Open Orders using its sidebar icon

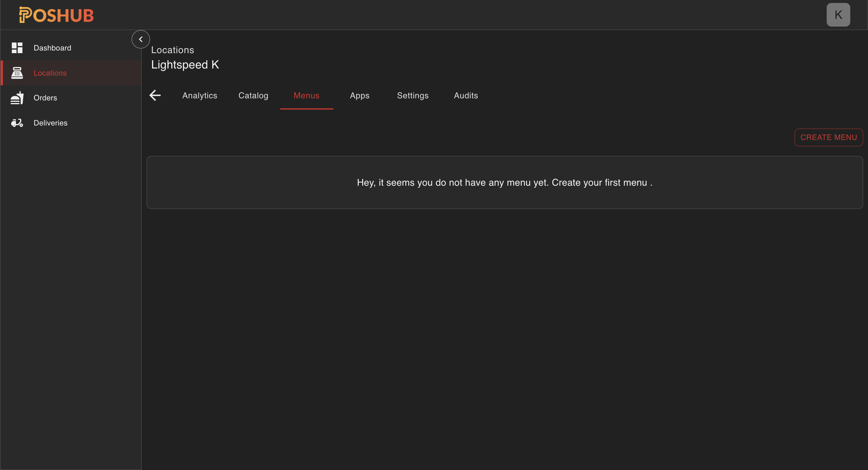point(17,98)
